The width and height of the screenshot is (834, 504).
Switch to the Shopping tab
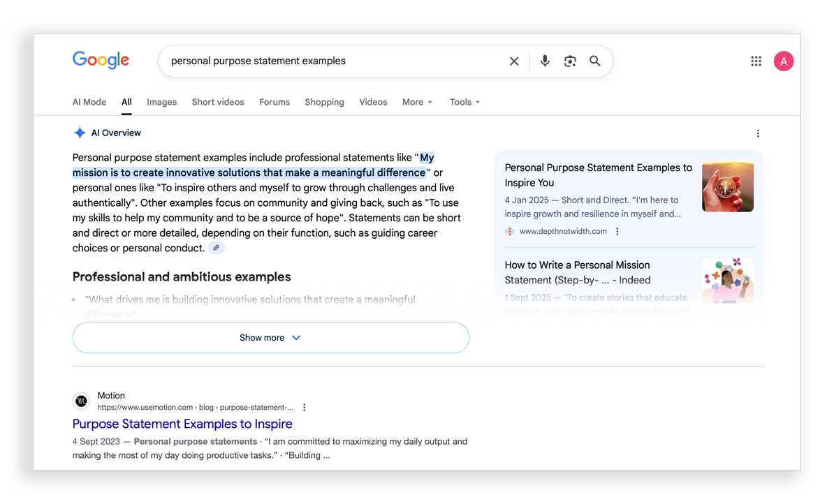point(325,102)
